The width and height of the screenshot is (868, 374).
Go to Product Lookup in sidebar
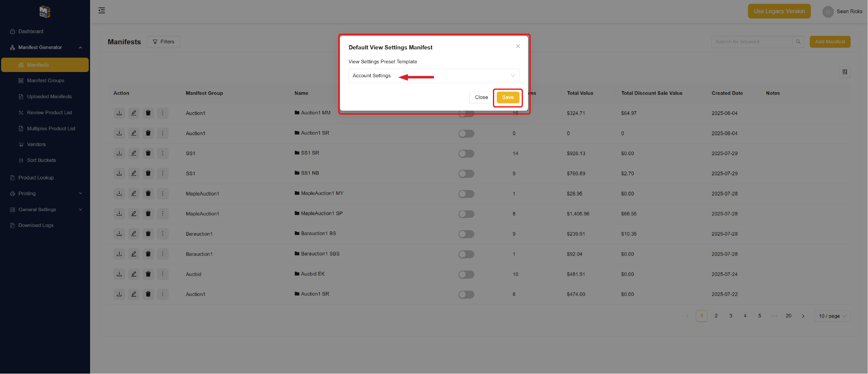point(36,178)
